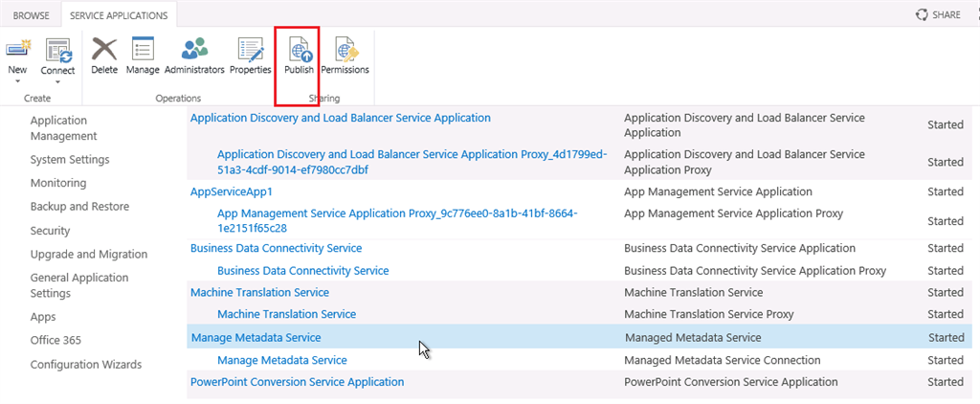Select Business Data Connectivity Service Application Proxy cell

point(755,271)
